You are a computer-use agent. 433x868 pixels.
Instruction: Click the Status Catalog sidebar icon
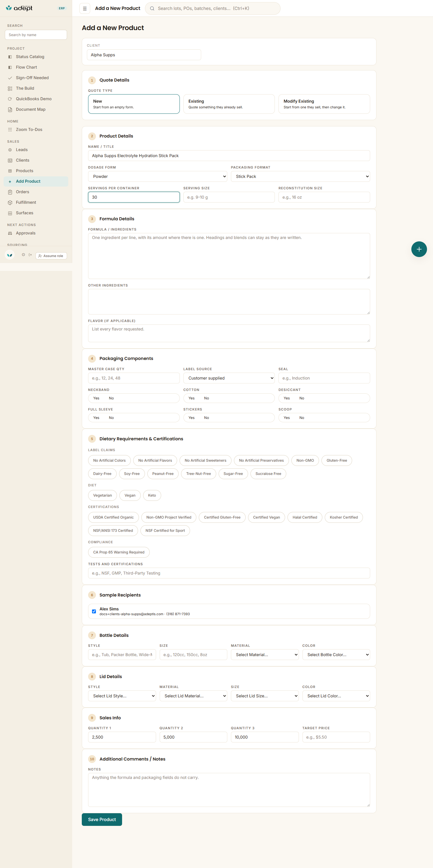[x=10, y=57]
